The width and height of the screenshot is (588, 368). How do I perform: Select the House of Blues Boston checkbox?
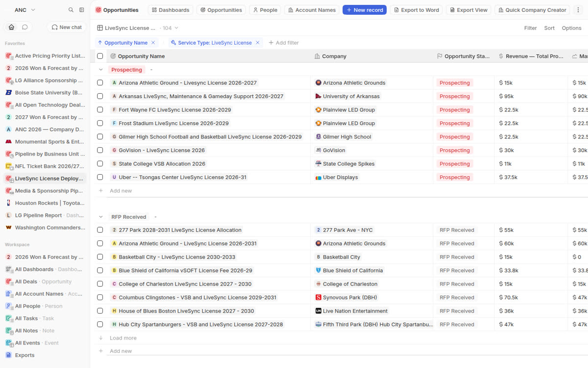click(x=100, y=311)
